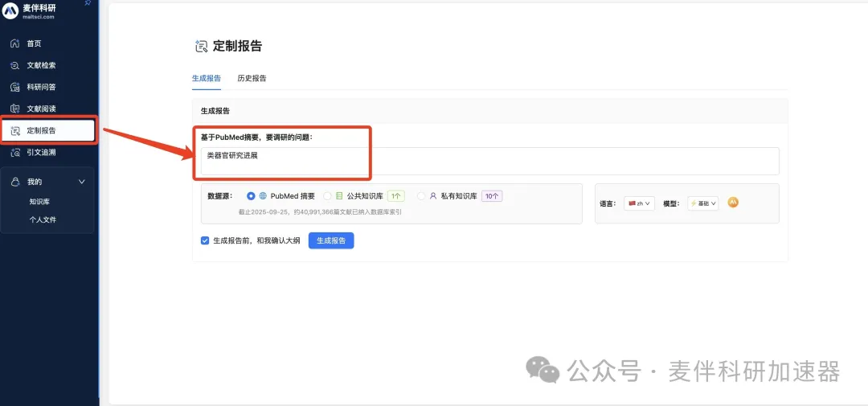Click the 首页 home icon
The image size is (868, 406).
click(14, 43)
